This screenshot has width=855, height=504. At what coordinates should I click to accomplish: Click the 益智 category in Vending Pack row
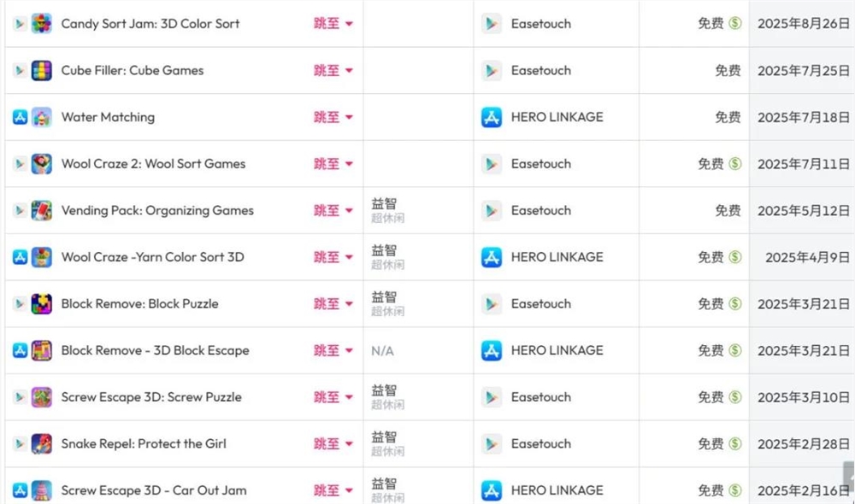[384, 204]
